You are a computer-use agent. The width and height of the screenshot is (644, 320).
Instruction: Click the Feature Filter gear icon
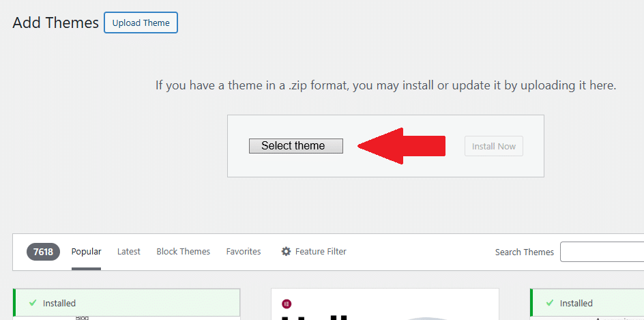(286, 251)
